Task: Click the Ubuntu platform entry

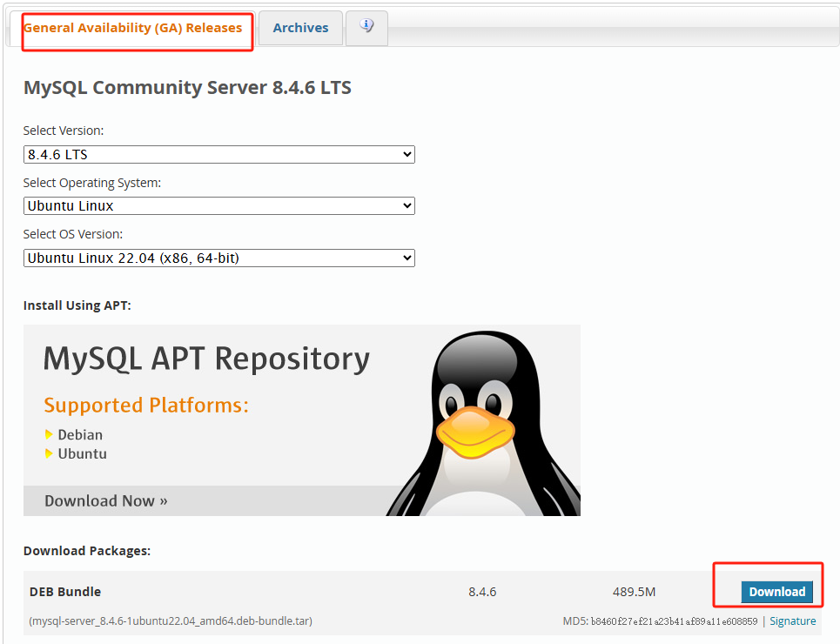Action: coord(82,453)
